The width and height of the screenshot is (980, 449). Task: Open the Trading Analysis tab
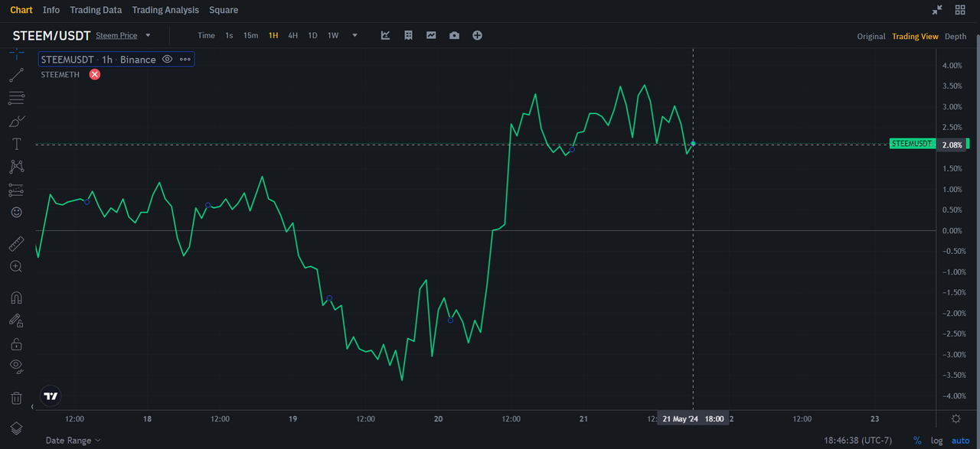[x=165, y=10]
